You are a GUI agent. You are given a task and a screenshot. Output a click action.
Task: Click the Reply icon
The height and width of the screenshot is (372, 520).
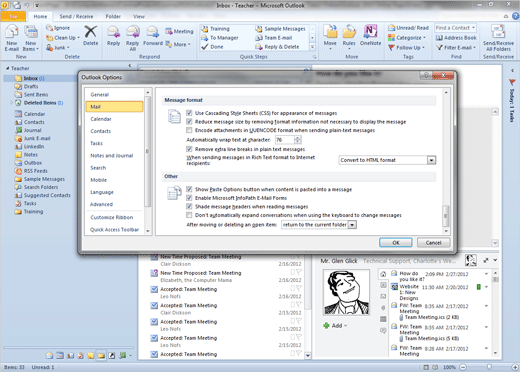point(113,33)
